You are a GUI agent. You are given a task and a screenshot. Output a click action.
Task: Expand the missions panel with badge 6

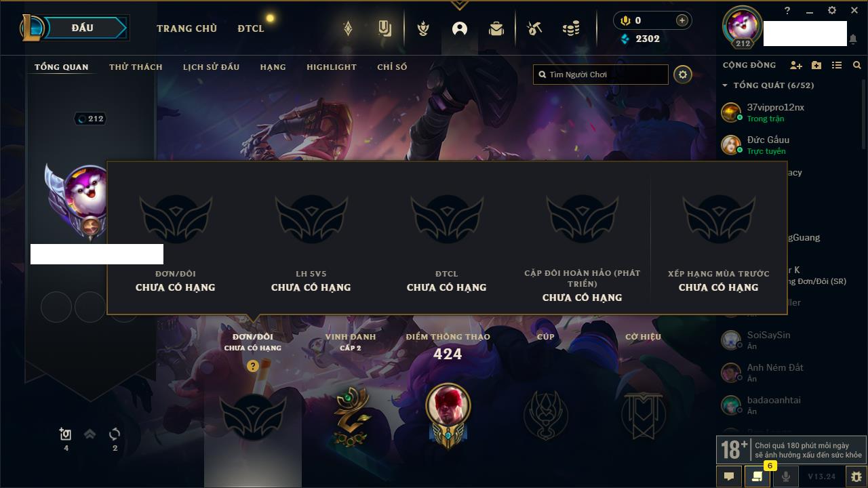coord(757,476)
